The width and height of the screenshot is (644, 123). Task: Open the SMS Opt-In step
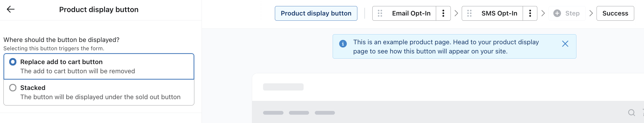click(499, 13)
